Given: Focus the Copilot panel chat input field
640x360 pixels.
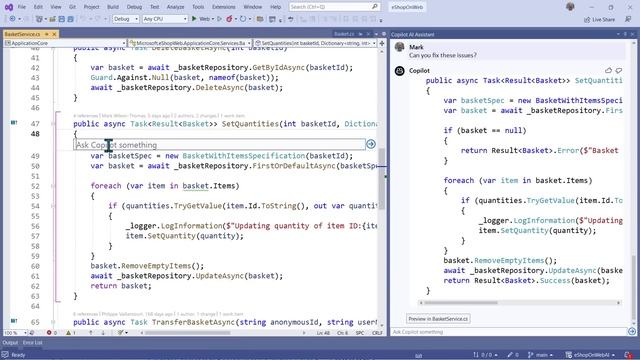Looking at the screenshot, I should pyautogui.click(x=509, y=332).
